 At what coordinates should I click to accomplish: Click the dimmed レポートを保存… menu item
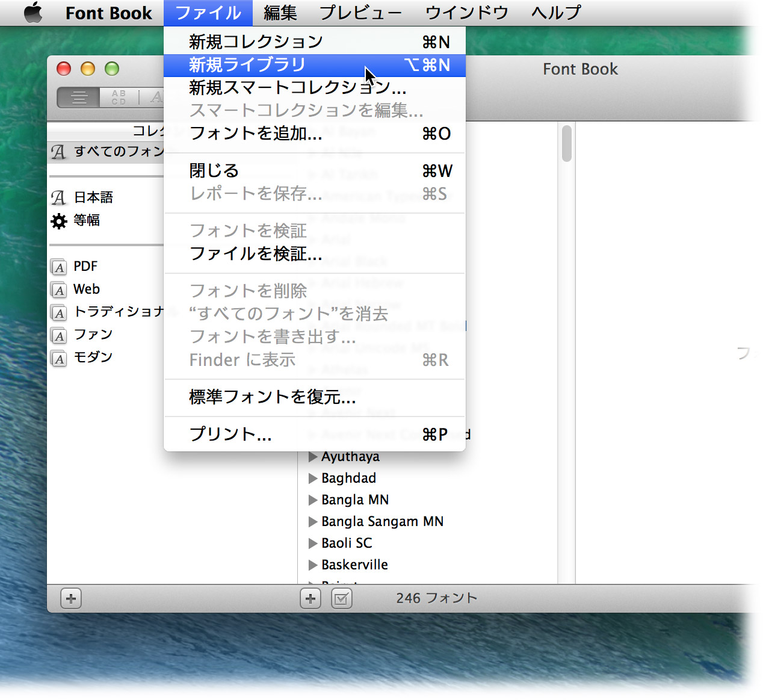tap(315, 194)
